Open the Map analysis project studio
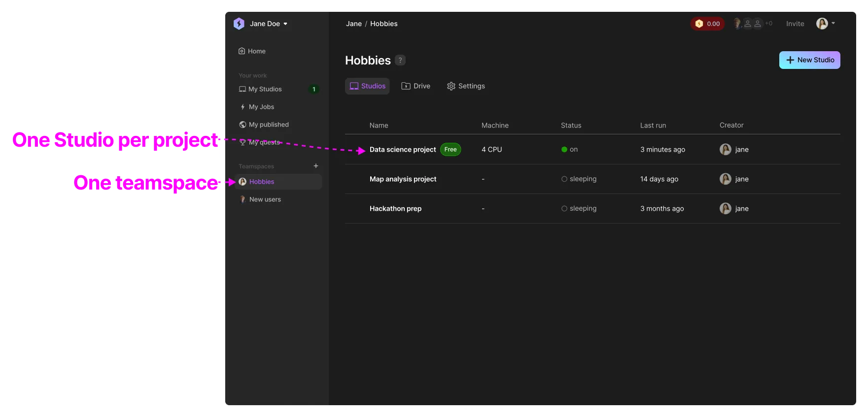This screenshot has height=417, width=868. (403, 179)
